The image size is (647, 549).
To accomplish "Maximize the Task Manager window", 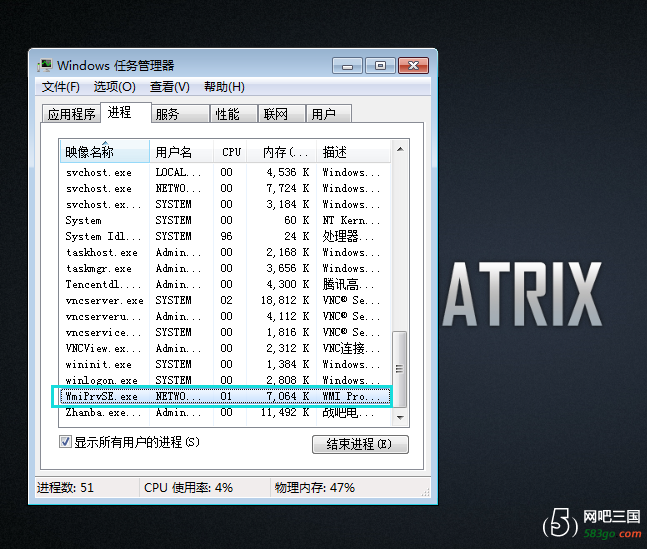I will click(x=380, y=66).
